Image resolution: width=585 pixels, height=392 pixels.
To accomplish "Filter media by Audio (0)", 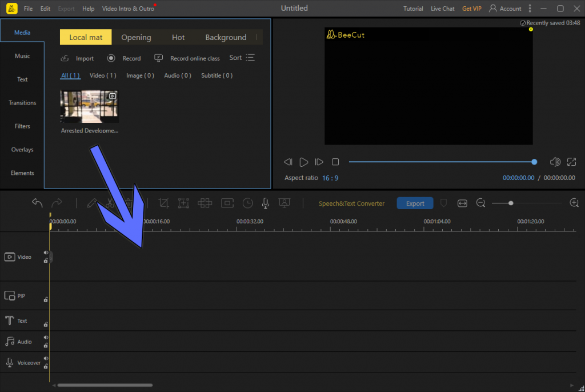I will [x=178, y=75].
